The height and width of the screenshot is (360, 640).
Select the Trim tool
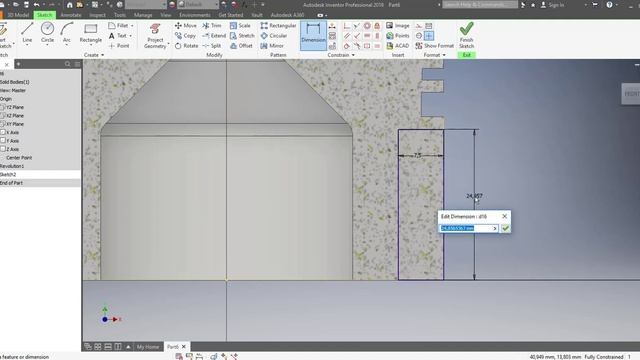pos(212,25)
